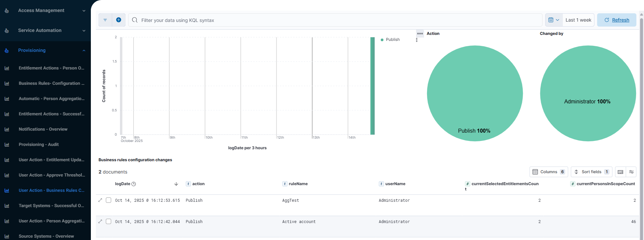Viewport: 644px width, 240px height.
Task: Expand the Access Management section
Action: coord(84,11)
